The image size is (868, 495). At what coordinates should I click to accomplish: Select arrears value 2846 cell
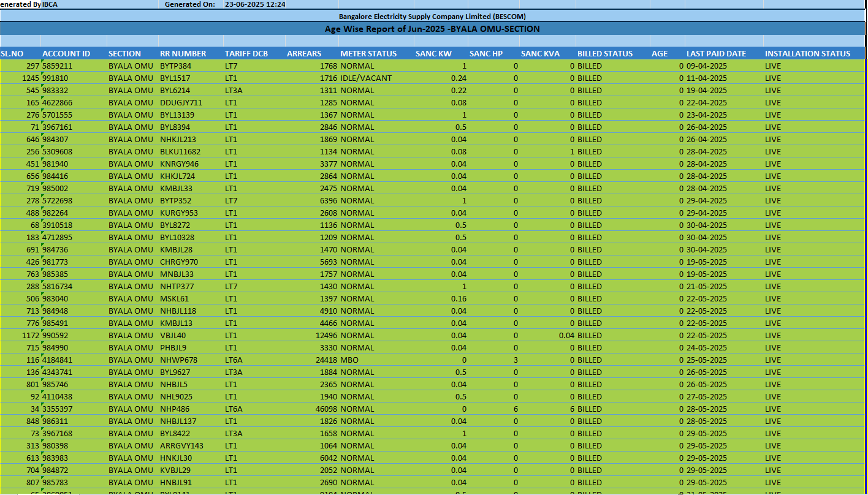click(x=311, y=127)
